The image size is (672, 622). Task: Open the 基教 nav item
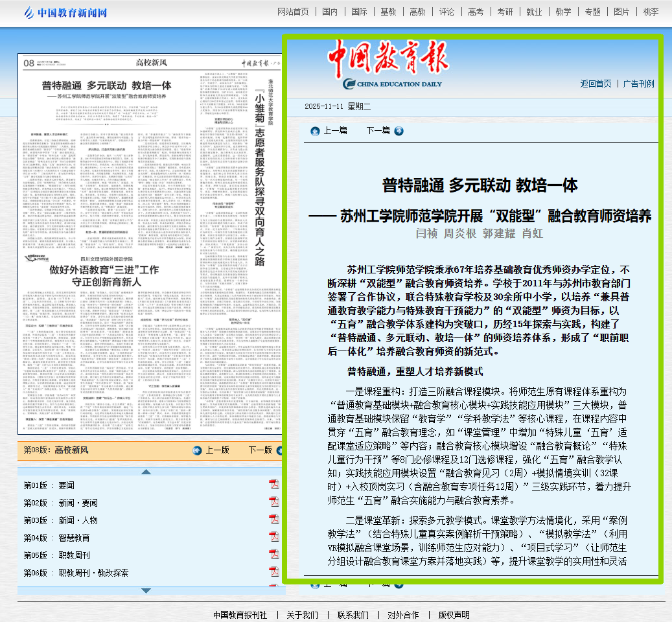click(388, 12)
